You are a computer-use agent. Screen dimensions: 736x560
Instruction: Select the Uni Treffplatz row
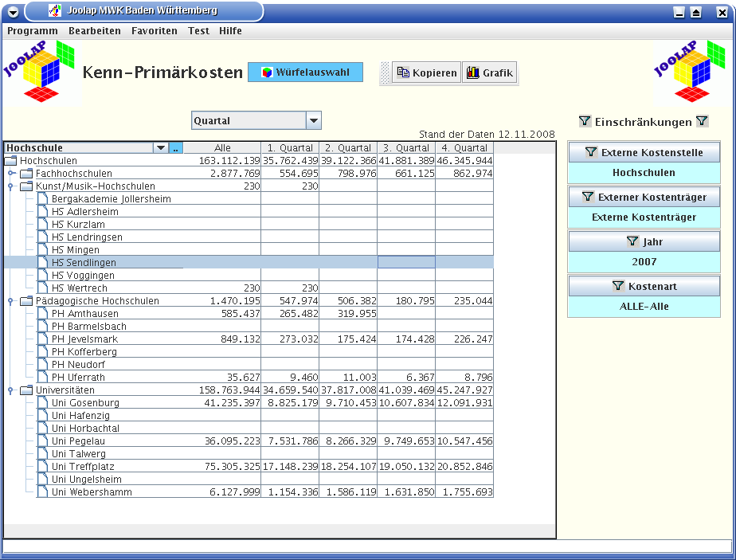[84, 467]
